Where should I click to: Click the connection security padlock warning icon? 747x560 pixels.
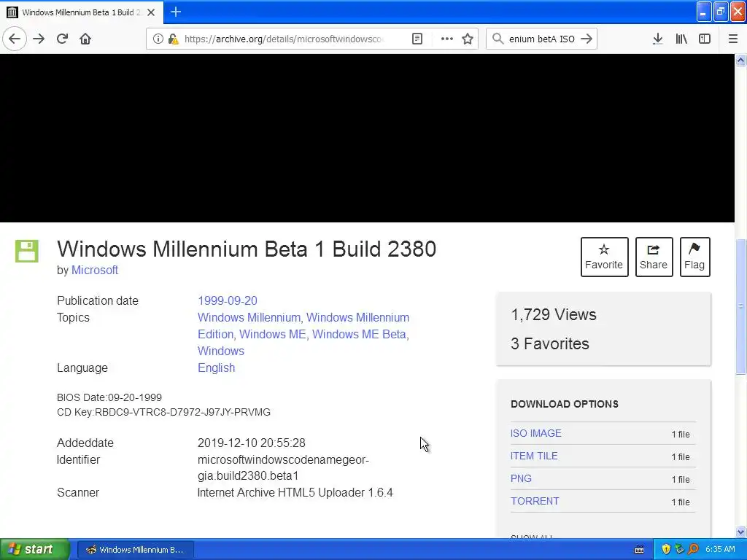tap(174, 39)
